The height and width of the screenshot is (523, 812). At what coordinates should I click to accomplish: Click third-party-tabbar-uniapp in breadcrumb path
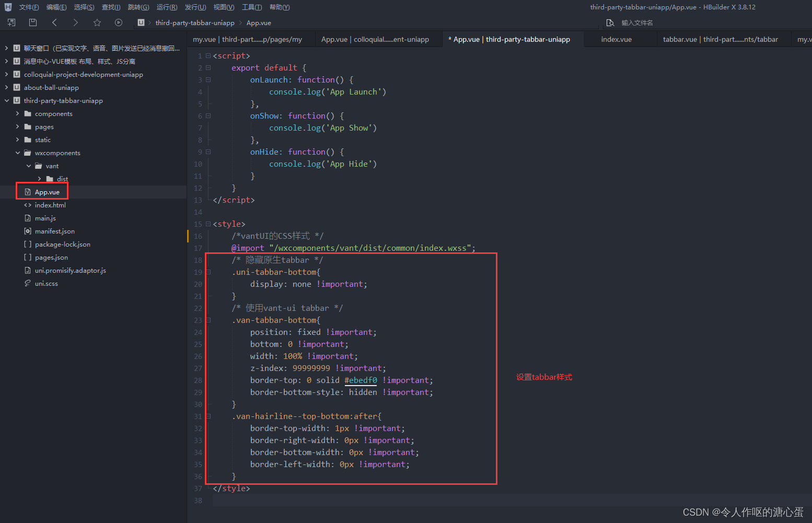[x=195, y=22]
